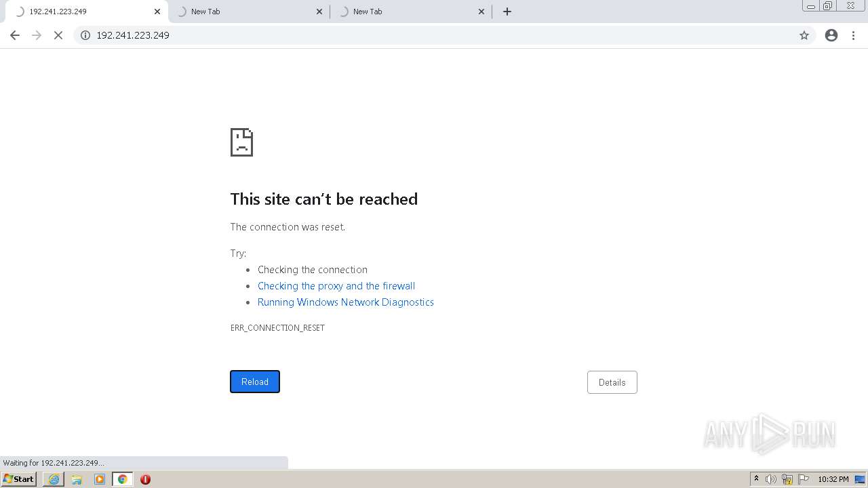The height and width of the screenshot is (488, 868).
Task: Show hidden tray icons arrow
Action: tap(757, 479)
